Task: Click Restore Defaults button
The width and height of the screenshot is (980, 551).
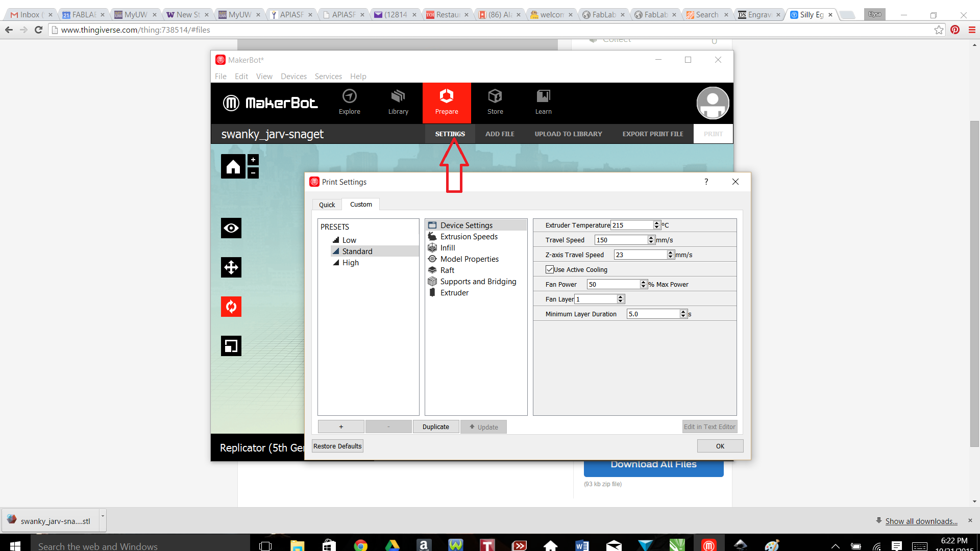Action: coord(337,446)
